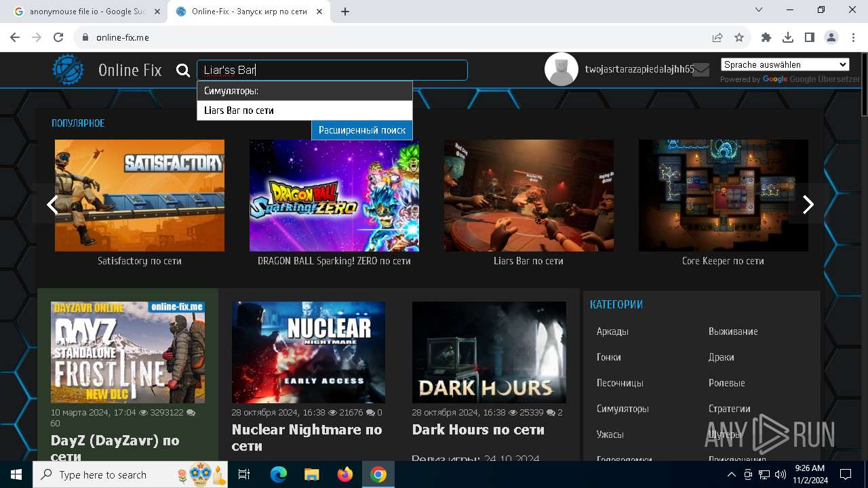Open File Explorer from taskbar

click(311, 474)
